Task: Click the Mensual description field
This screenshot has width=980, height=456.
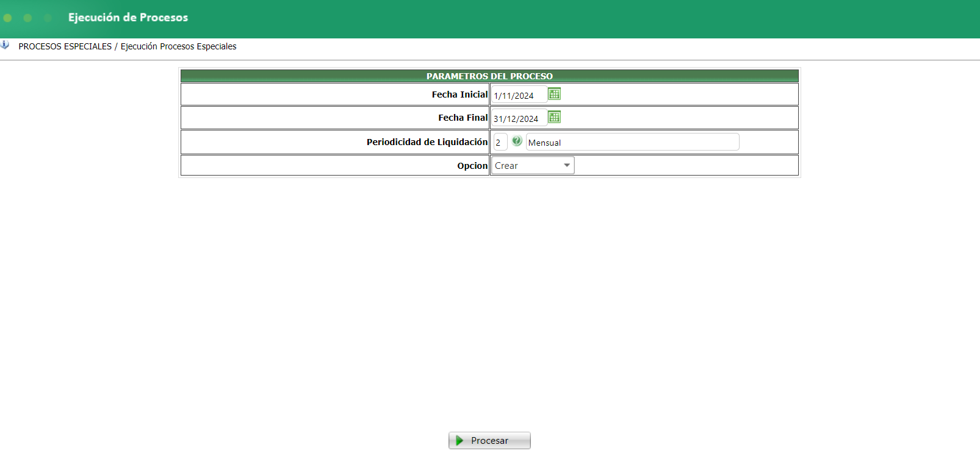Action: [632, 142]
